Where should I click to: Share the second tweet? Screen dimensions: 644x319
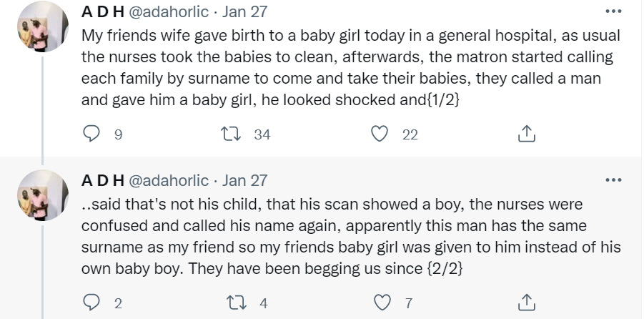[x=525, y=303]
